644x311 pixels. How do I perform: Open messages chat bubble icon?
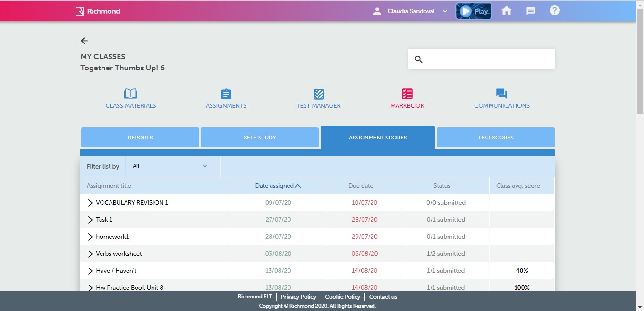(531, 11)
